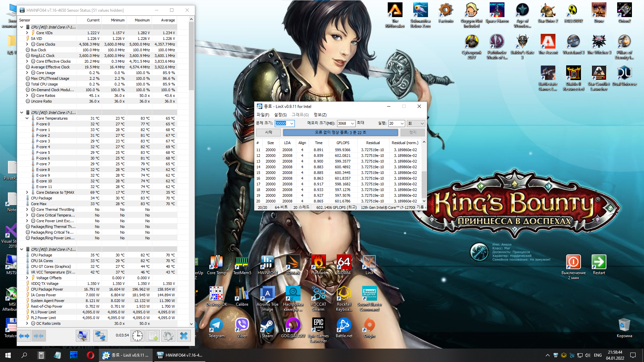Open HWiNFO sensor settings gear icon

(x=168, y=336)
